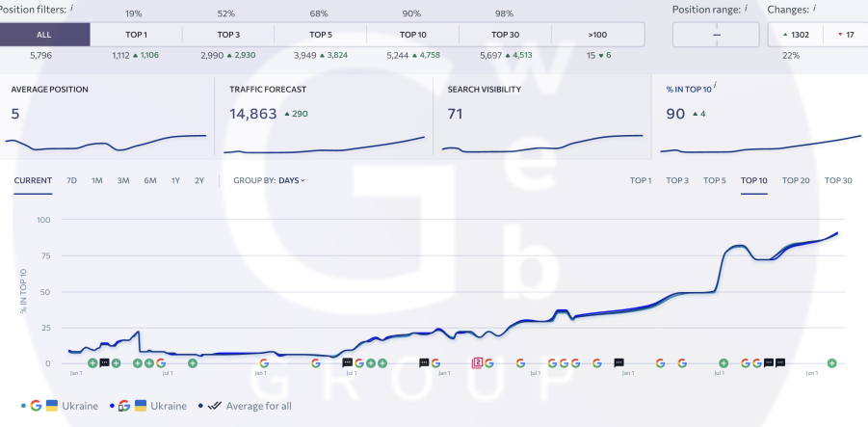The height and width of the screenshot is (427, 868).
Task: Filter positions by TOP 10 button
Action: pos(412,35)
